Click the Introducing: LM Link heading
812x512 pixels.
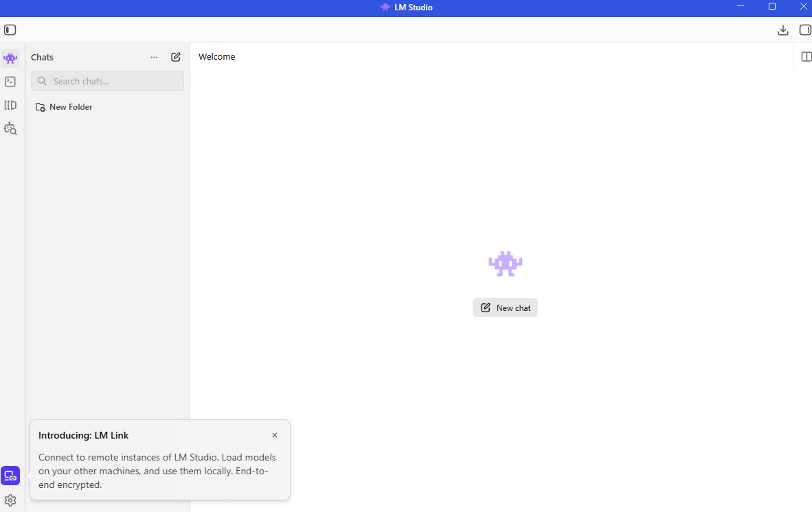[x=83, y=435]
